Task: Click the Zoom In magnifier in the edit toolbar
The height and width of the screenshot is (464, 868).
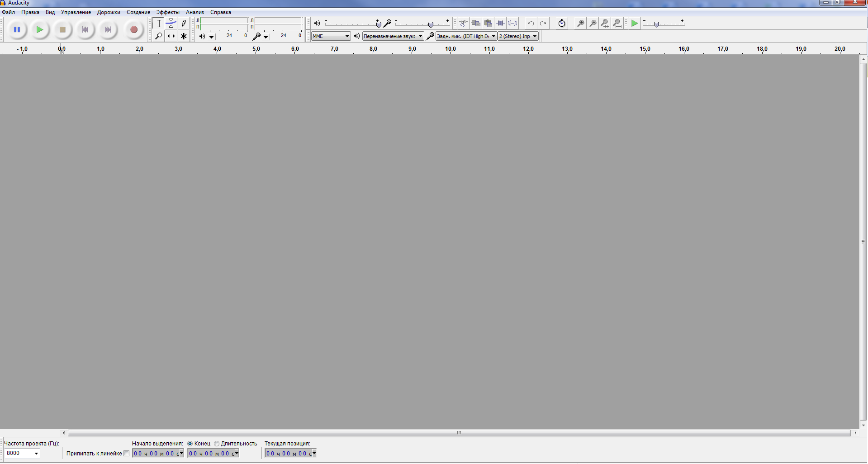Action: [580, 24]
